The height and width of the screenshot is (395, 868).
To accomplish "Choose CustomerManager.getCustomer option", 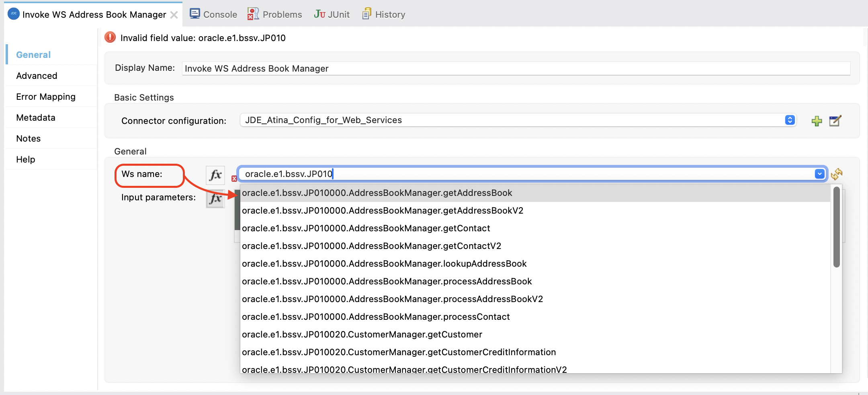I will coord(362,335).
